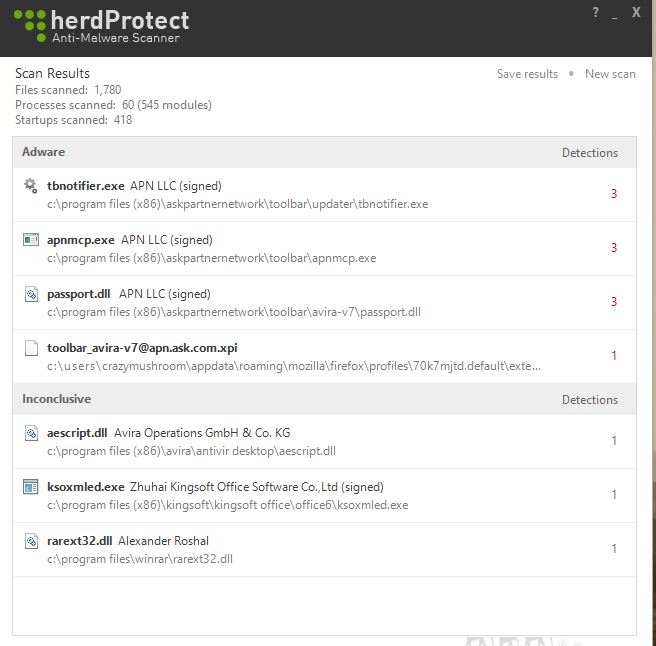The image size is (656, 646).
Task: Click the blank file icon beside toolbar_avira-v7 xpi
Action: pos(30,348)
